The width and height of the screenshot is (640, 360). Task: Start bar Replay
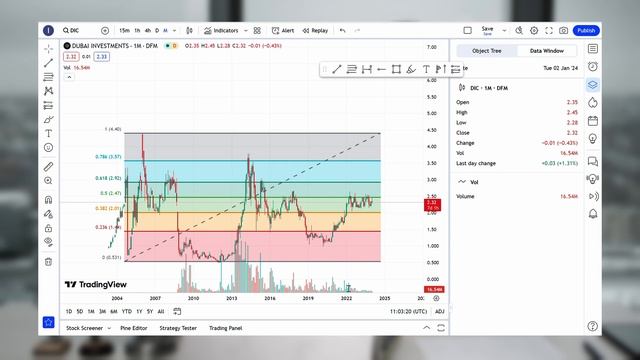[315, 31]
